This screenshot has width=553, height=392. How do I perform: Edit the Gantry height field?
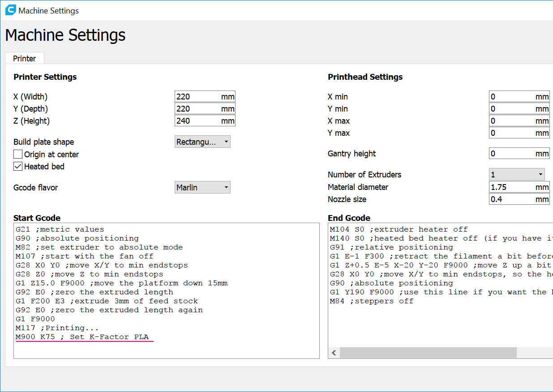(511, 154)
